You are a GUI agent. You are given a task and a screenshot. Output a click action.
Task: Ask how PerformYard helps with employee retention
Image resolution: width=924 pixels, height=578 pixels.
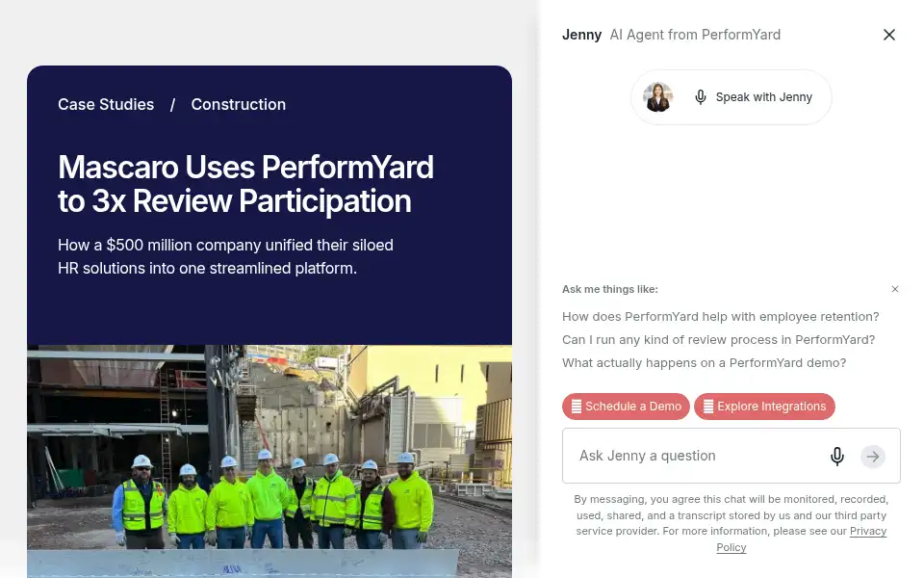(720, 317)
